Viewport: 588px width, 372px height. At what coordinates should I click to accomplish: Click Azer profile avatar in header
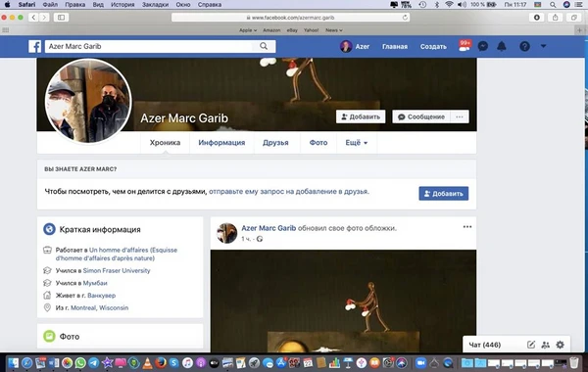click(345, 46)
